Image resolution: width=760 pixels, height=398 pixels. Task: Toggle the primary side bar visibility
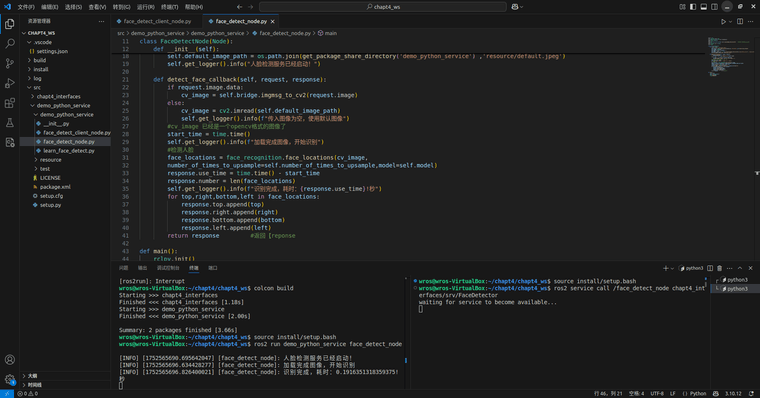(693, 7)
